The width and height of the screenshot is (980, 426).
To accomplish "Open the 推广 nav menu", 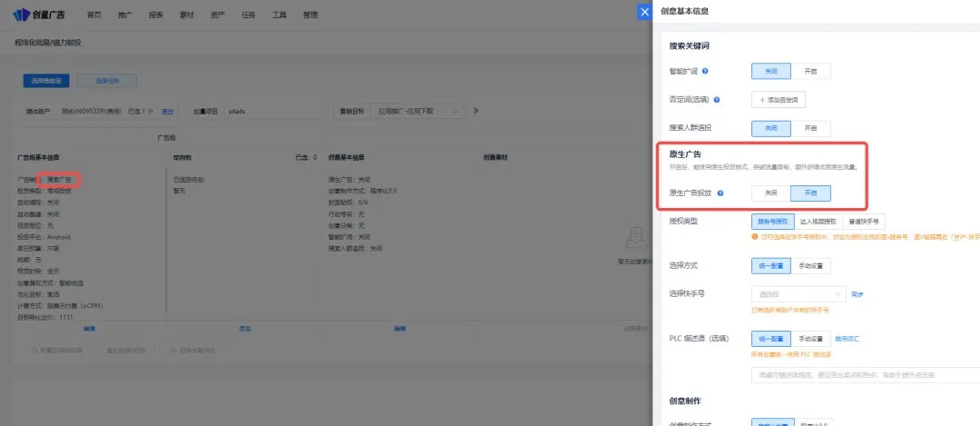I will 125,15.
